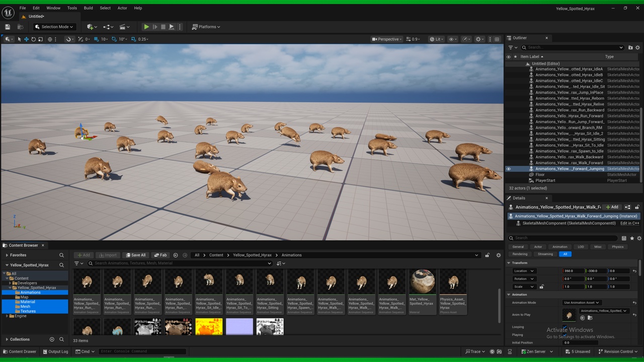Viewport: 644px width, 362px height.
Task: Open the Blueprints toolbar menu icon
Action: [x=108, y=27]
